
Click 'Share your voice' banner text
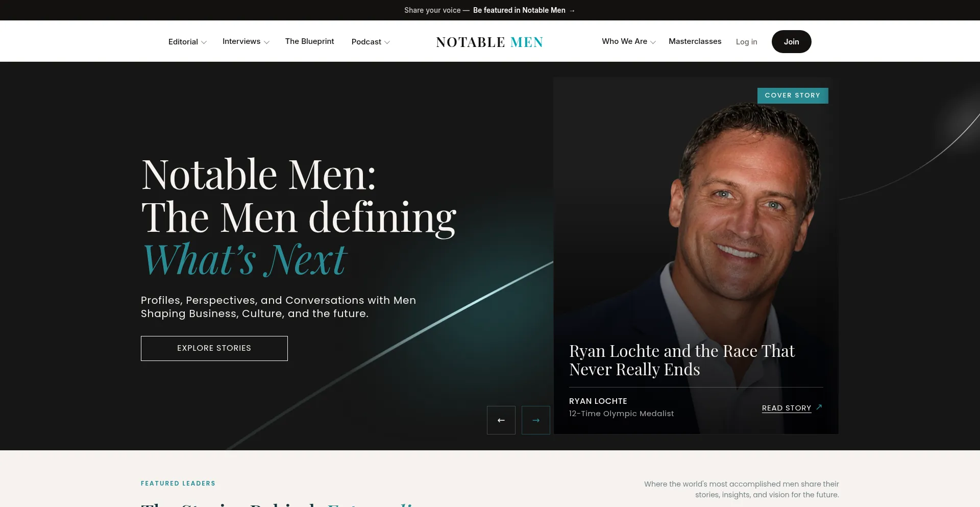click(432, 10)
